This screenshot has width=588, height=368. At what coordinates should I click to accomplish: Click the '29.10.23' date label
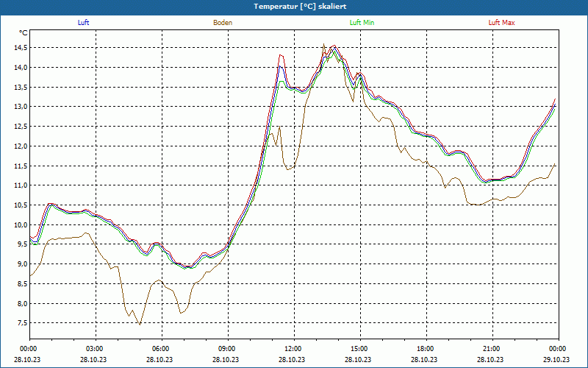(x=556, y=359)
